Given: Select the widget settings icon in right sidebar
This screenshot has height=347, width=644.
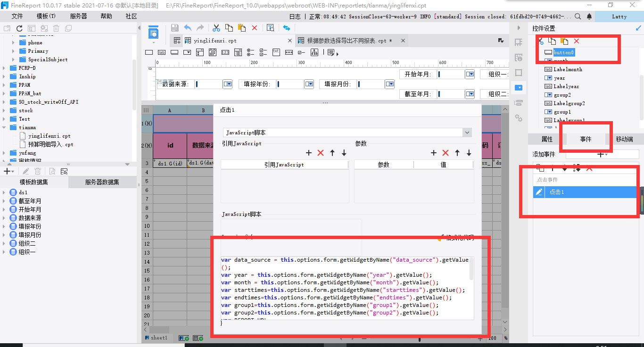Looking at the screenshot, I should click(x=519, y=87).
